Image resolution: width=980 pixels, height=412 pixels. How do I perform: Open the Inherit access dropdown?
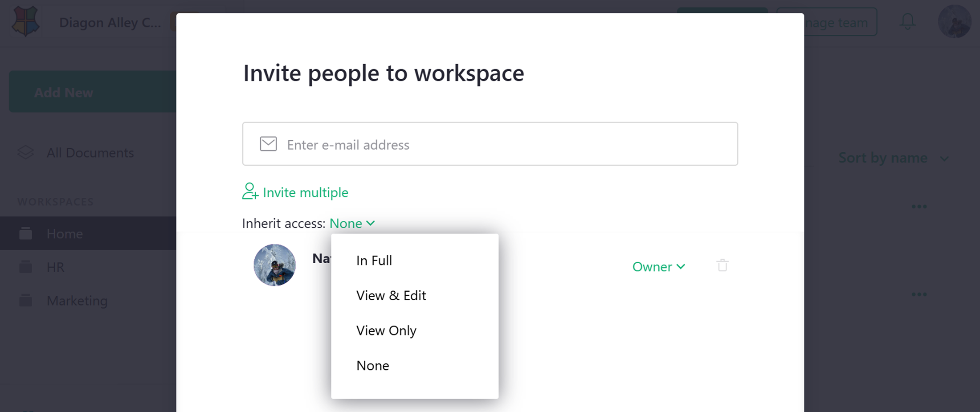tap(352, 223)
